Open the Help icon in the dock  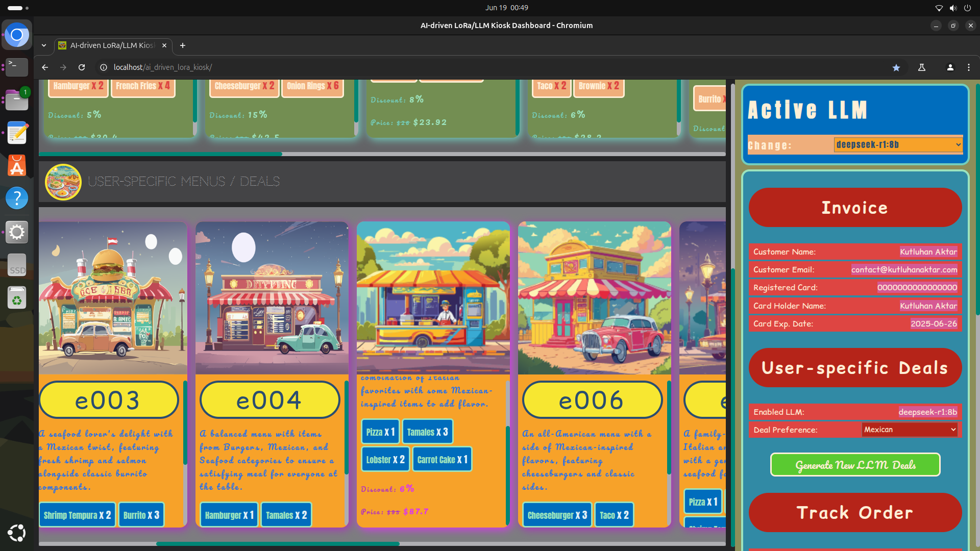point(17,198)
